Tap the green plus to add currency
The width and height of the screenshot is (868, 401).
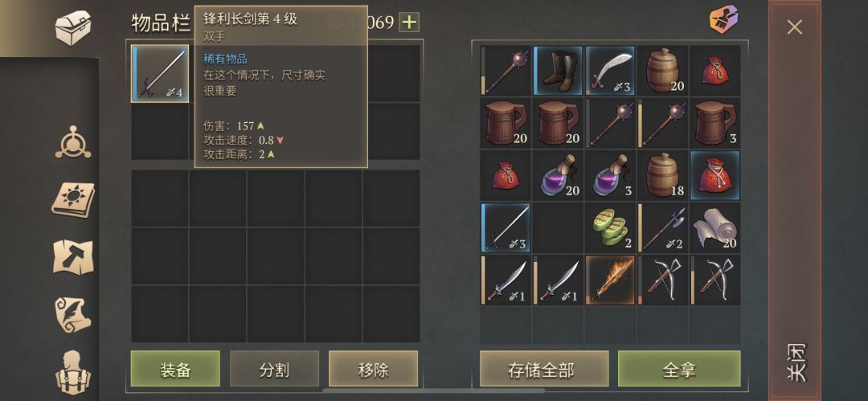[409, 23]
